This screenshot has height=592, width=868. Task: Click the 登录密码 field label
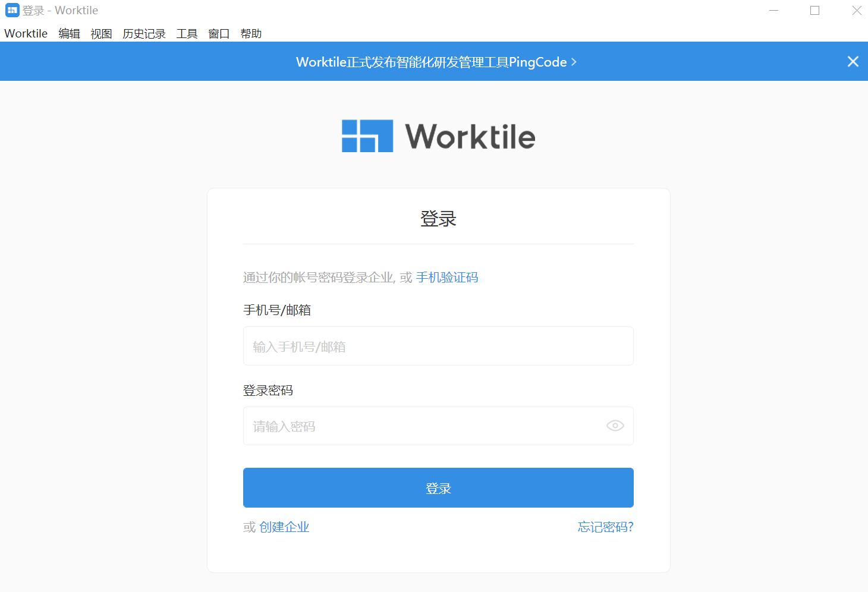click(x=268, y=391)
